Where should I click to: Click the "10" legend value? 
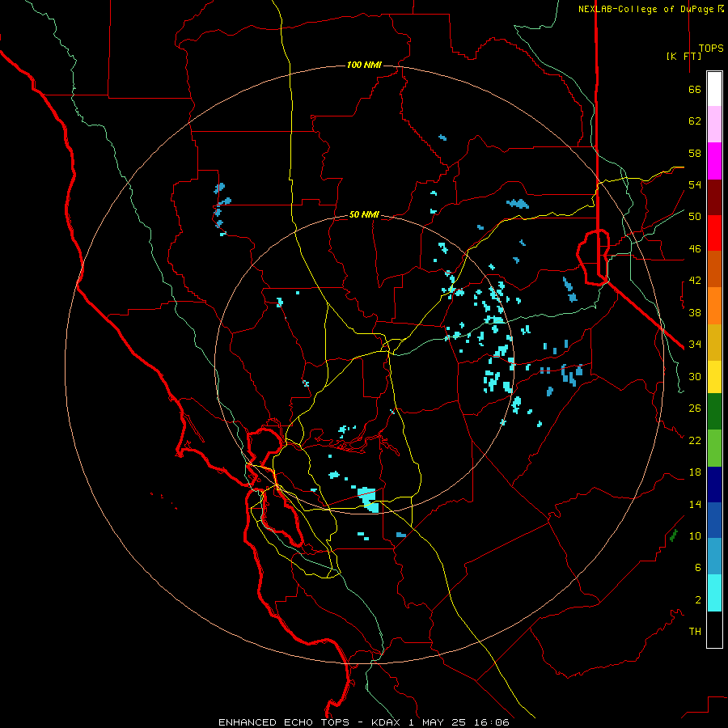(695, 535)
